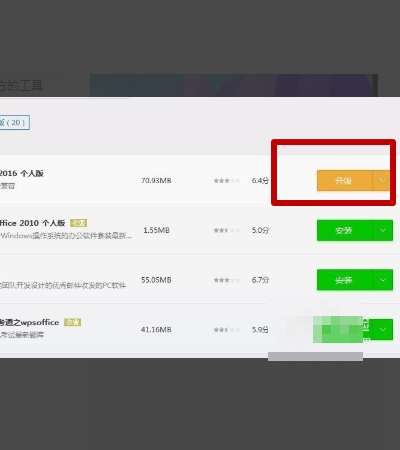400x450 pixels.
Task: Click the orange 升级 upgrade button
Action: [x=344, y=181]
